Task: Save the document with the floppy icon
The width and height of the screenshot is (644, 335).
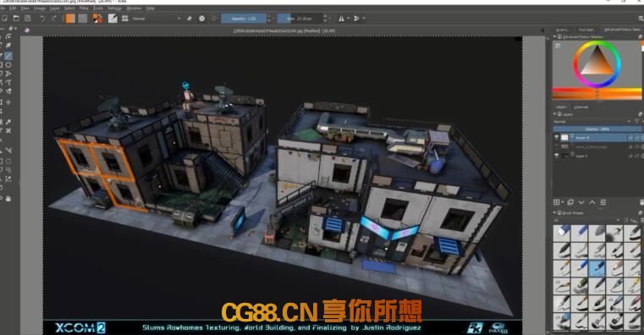Action: coord(28,18)
